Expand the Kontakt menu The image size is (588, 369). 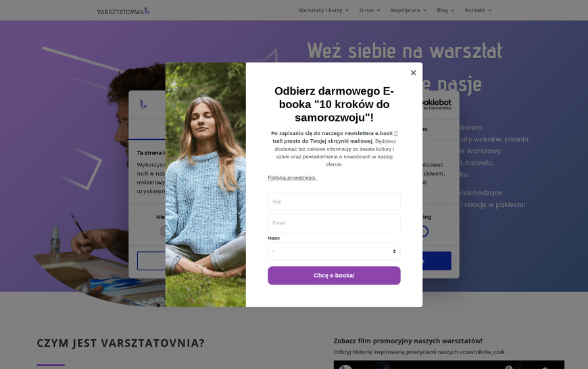click(478, 10)
